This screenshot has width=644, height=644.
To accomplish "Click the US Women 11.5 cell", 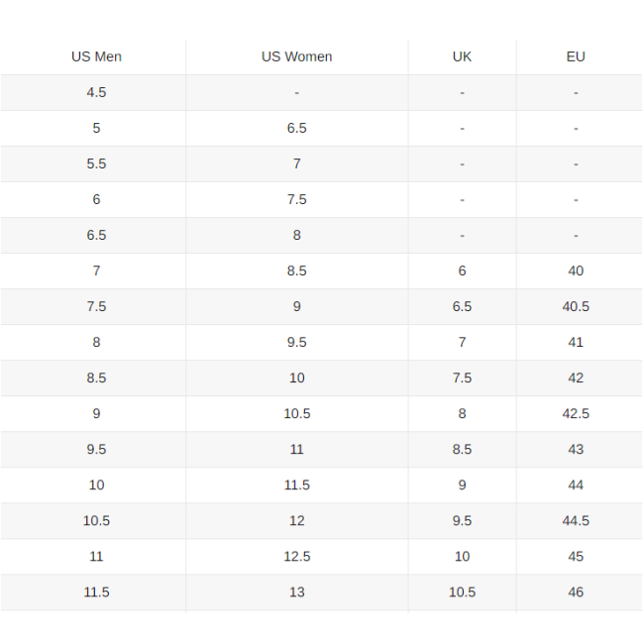I will click(x=296, y=484).
